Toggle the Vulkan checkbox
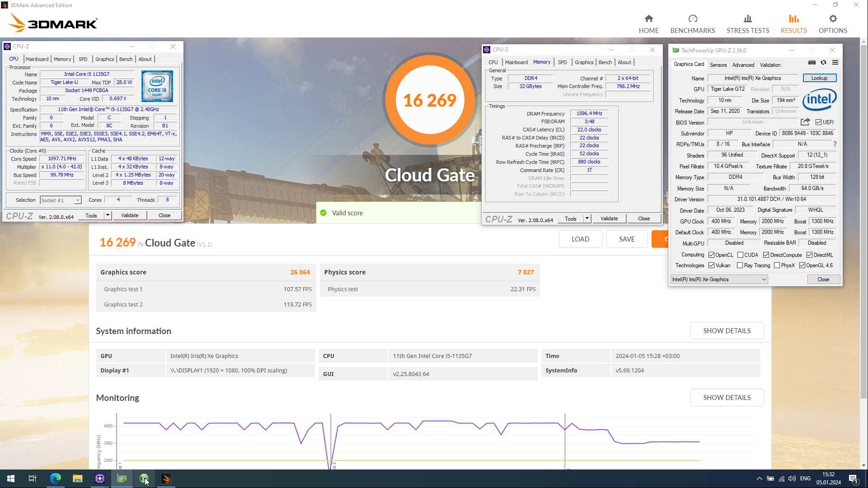The width and height of the screenshot is (868, 488). (711, 265)
